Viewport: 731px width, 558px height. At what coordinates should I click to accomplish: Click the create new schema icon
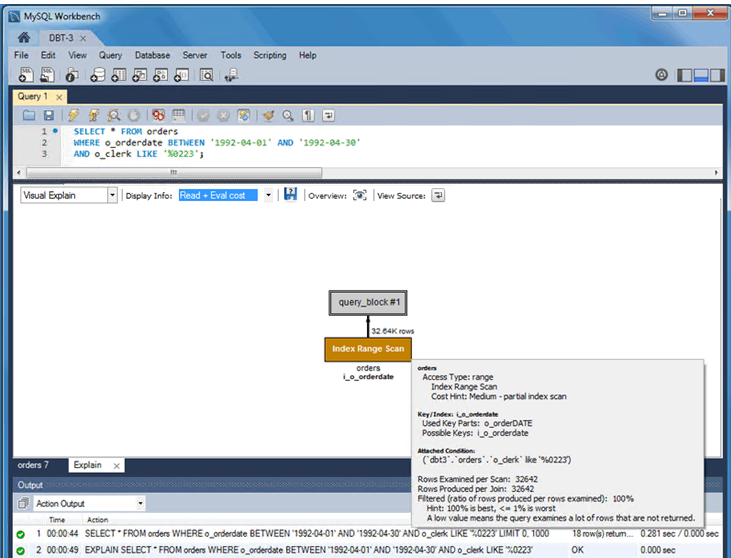98,75
